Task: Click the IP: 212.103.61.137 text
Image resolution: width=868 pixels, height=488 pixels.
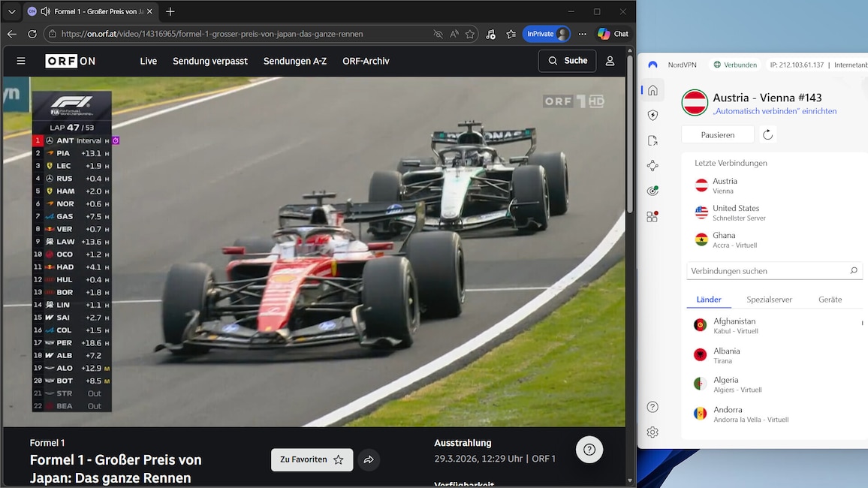Action: coord(797,65)
